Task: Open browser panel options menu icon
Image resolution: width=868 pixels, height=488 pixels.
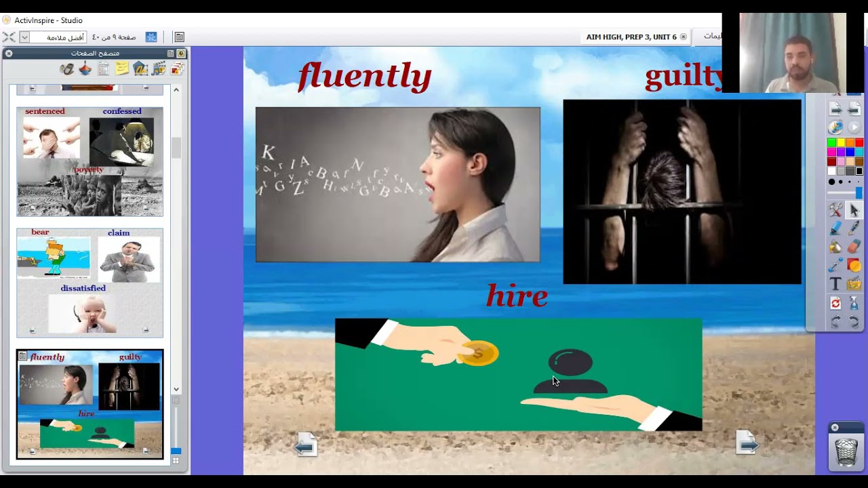Action: click(x=171, y=53)
